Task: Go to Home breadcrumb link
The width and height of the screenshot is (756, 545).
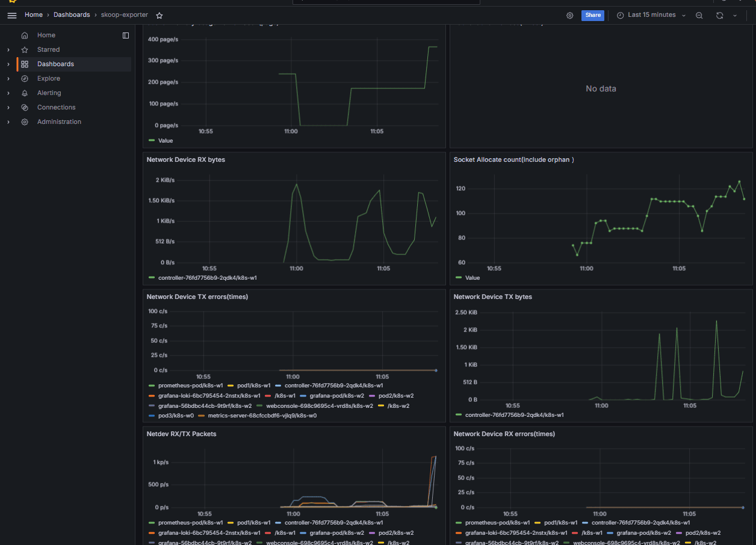Action: pos(34,15)
